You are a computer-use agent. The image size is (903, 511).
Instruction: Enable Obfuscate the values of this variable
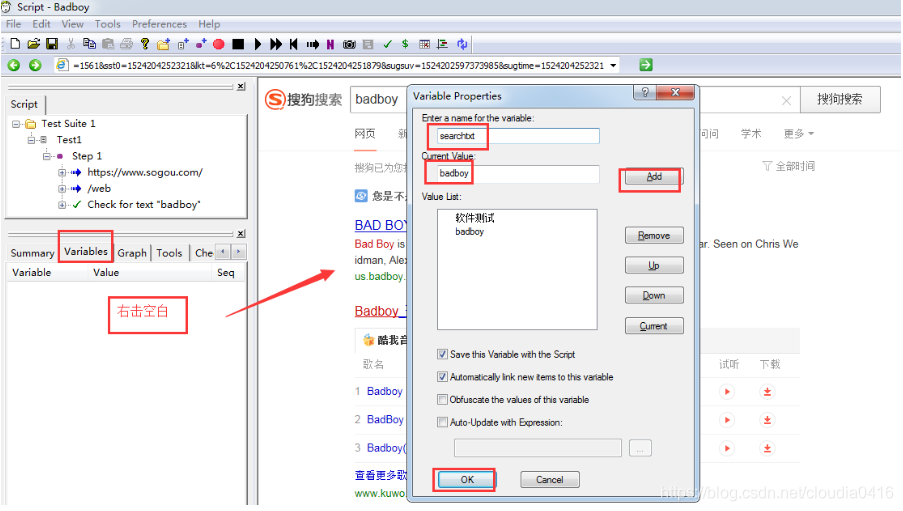pos(442,399)
